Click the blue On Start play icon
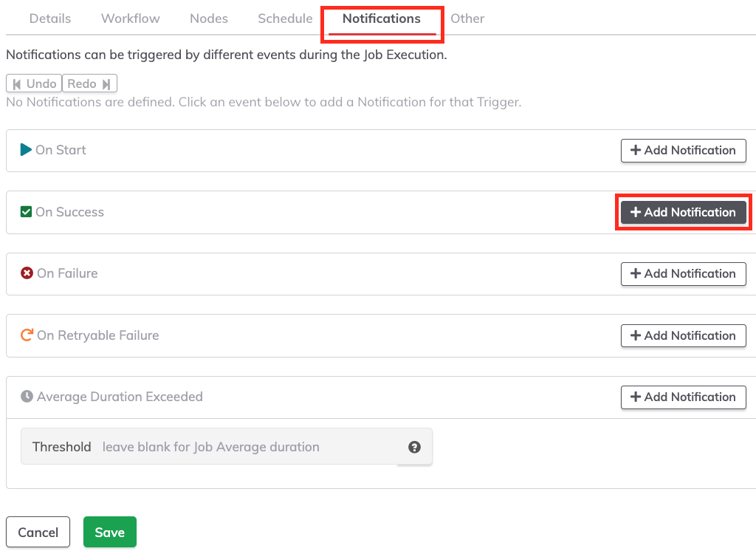The height and width of the screenshot is (554, 756). pyautogui.click(x=26, y=150)
